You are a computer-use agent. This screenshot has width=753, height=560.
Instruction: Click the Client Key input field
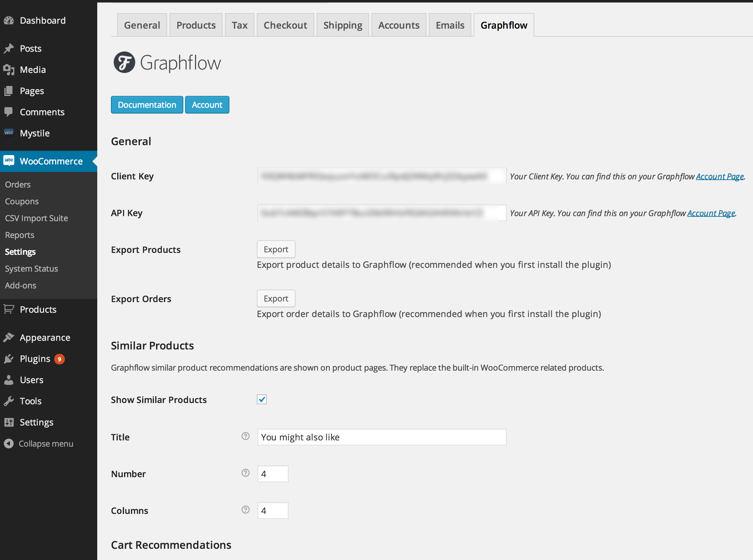click(x=382, y=176)
